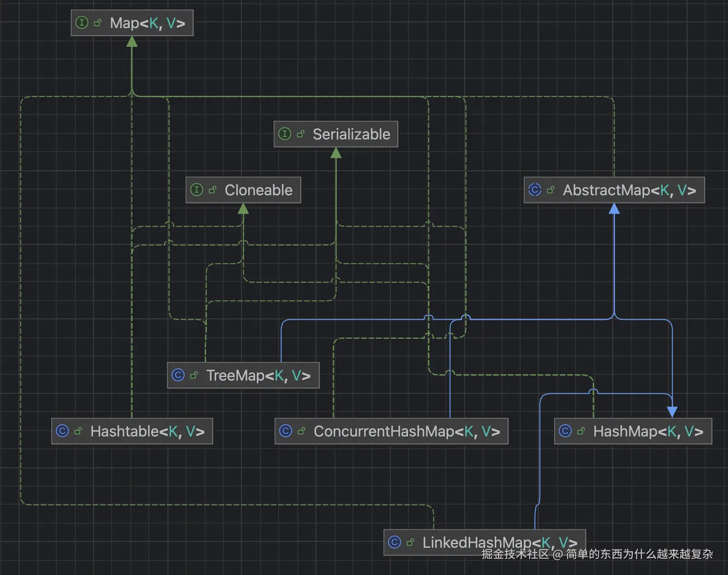This screenshot has height=575, width=728.
Task: Select the TreeMap<K, V> node label
Action: pyautogui.click(x=258, y=376)
